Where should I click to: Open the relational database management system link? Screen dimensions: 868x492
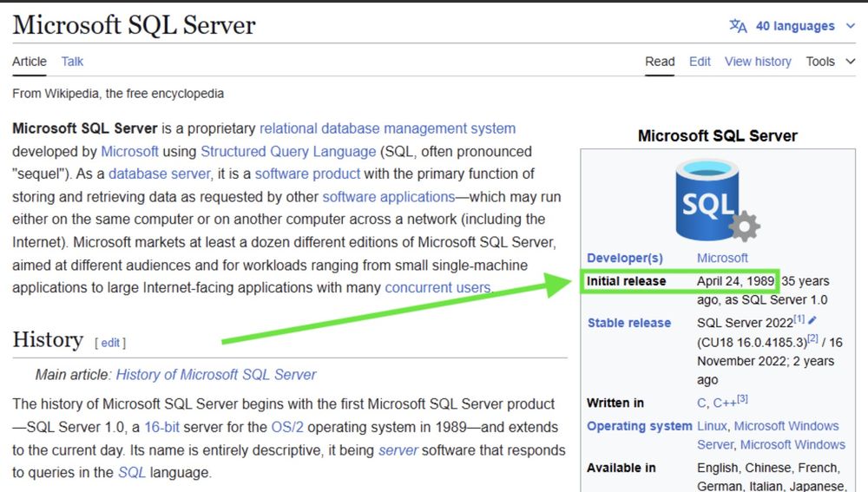387,128
